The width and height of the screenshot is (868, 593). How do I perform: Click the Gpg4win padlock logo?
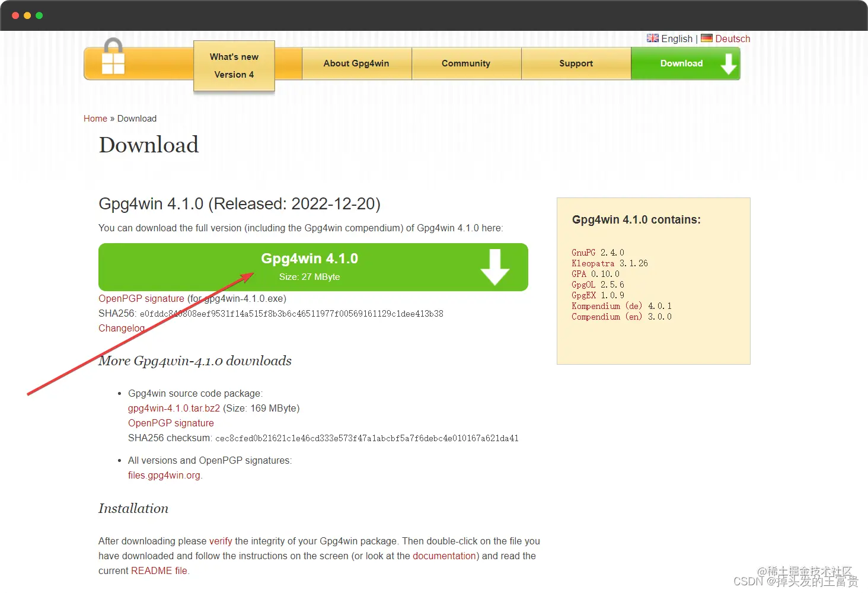pos(113,56)
